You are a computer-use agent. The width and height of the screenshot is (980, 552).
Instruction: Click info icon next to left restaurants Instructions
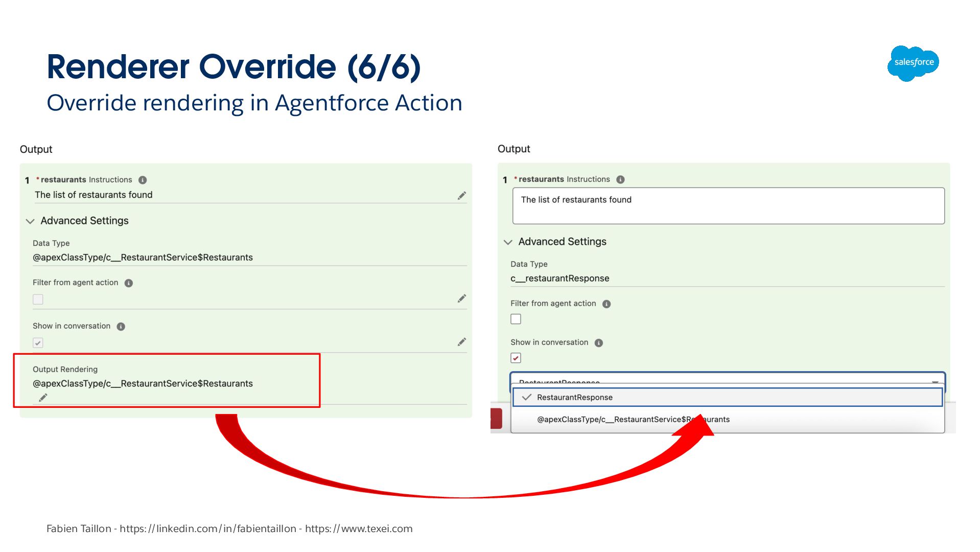click(x=143, y=180)
